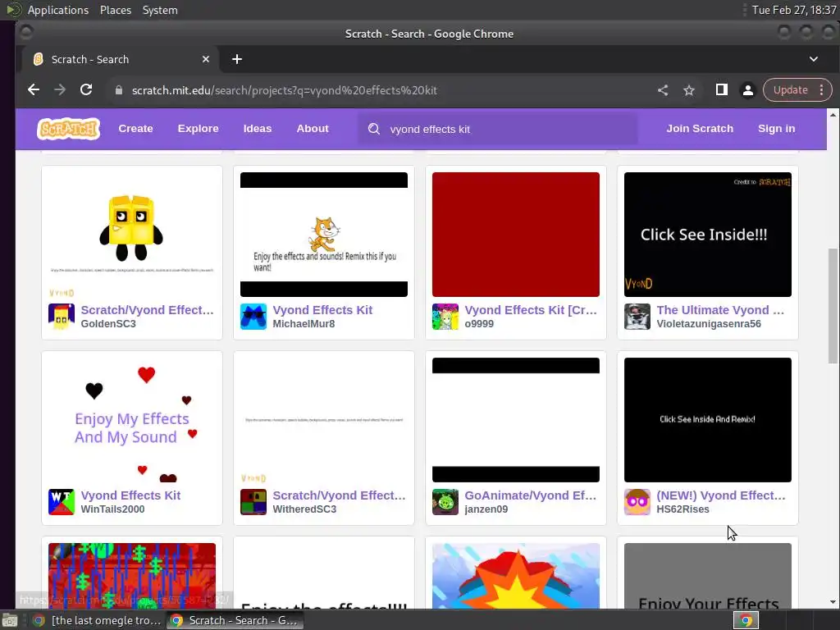
Task: Click Join Scratch link
Action: click(700, 129)
